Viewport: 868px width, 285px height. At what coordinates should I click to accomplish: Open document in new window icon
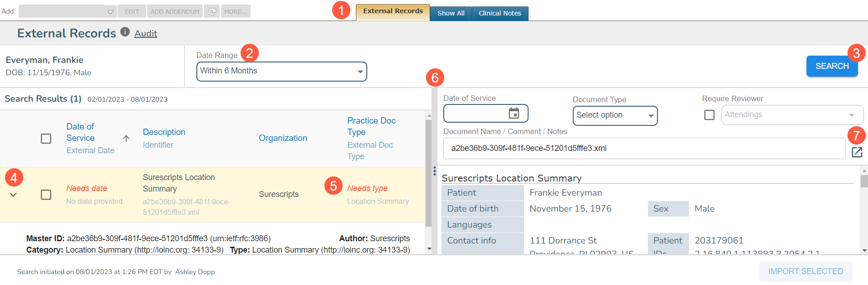(857, 152)
